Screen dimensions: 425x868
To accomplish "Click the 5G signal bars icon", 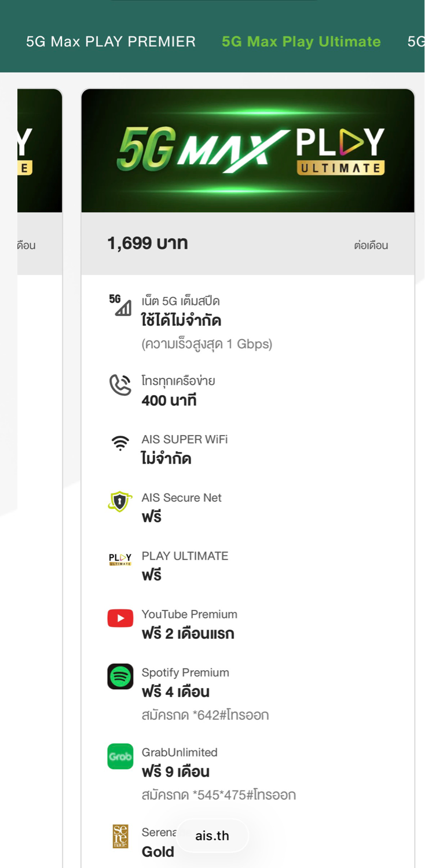I will (120, 305).
